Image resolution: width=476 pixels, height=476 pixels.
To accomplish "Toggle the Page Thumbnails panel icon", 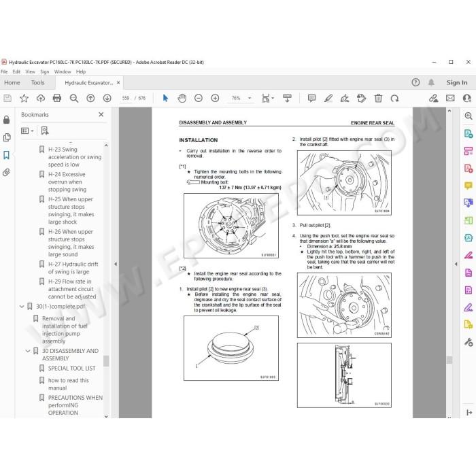I will click(x=6, y=137).
